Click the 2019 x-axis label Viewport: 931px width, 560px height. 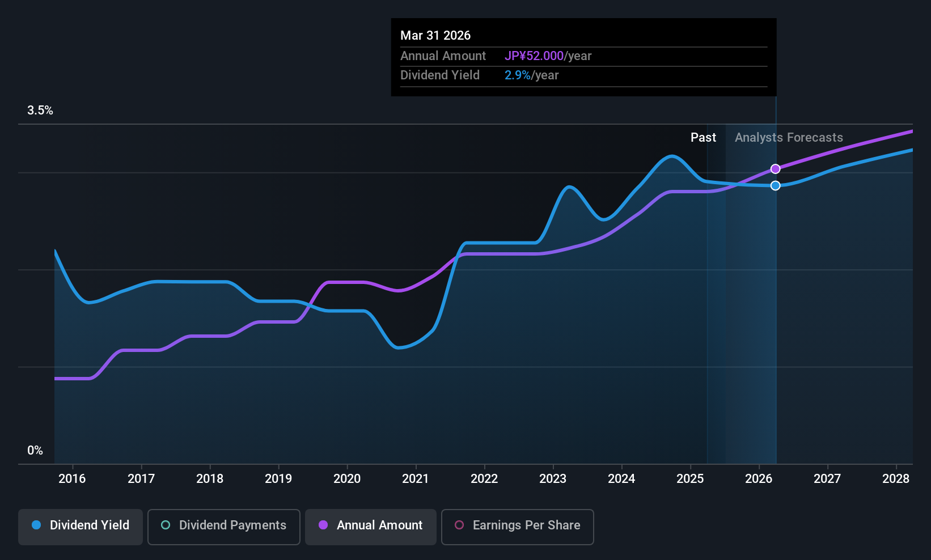278,479
